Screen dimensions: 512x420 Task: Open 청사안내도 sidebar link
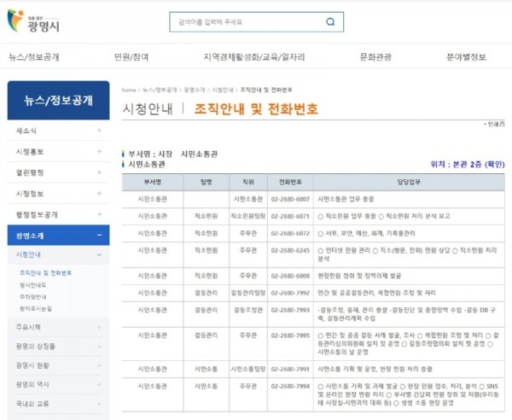coord(33,285)
